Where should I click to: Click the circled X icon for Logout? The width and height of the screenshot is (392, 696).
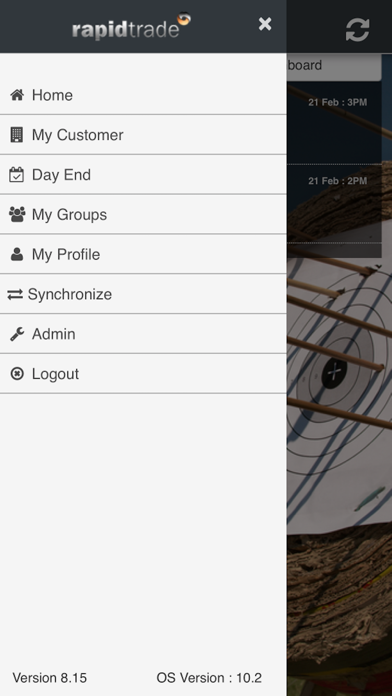tap(17, 374)
